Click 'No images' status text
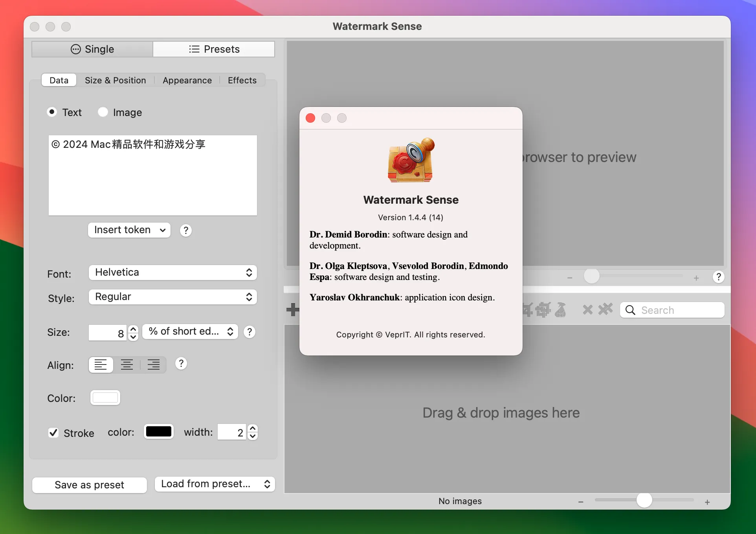Screen dimensions: 756x534 pos(460,501)
